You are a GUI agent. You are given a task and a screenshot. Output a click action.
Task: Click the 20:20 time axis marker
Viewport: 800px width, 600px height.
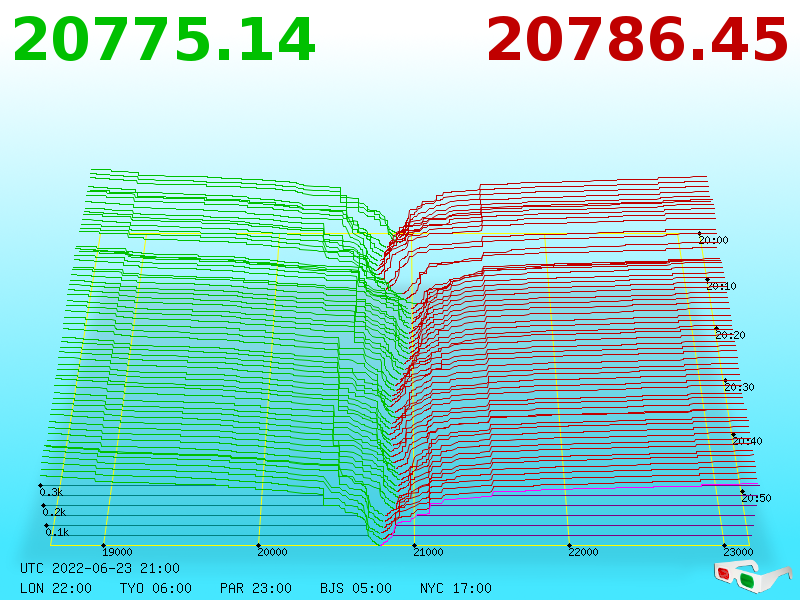730,335
